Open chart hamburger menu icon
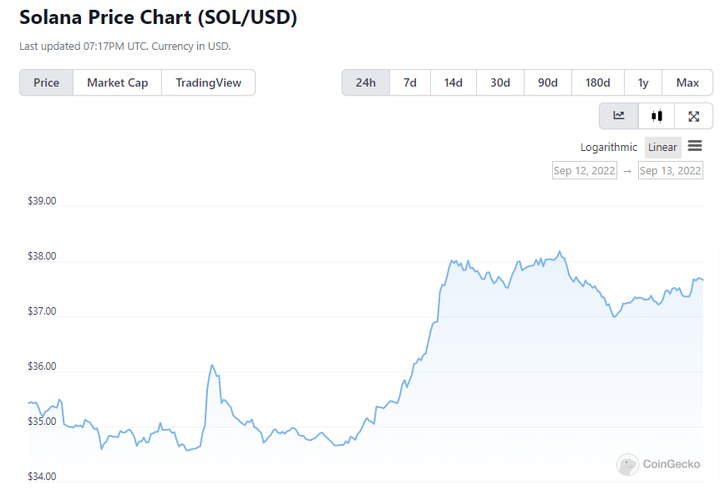720x494 pixels. [695, 146]
